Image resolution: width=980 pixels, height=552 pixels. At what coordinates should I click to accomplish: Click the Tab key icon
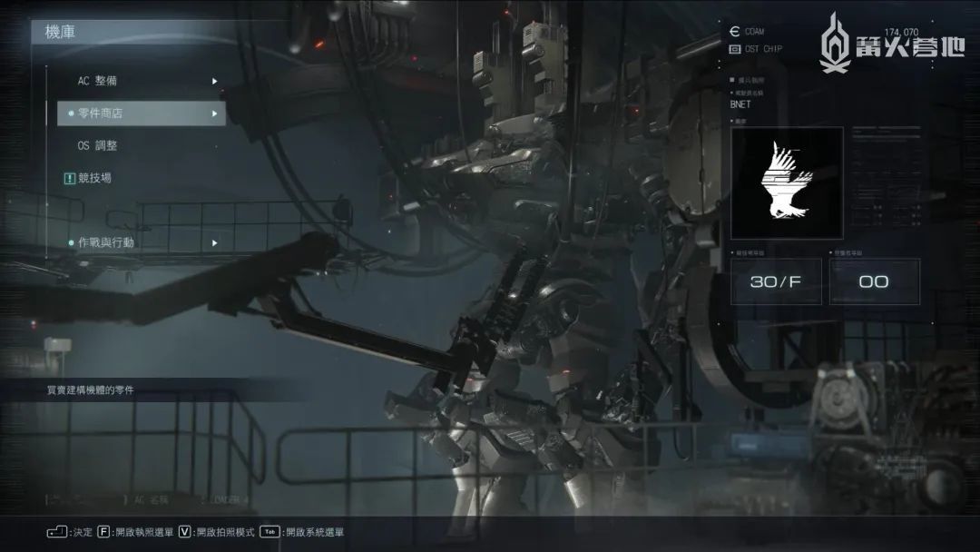pyautogui.click(x=269, y=532)
